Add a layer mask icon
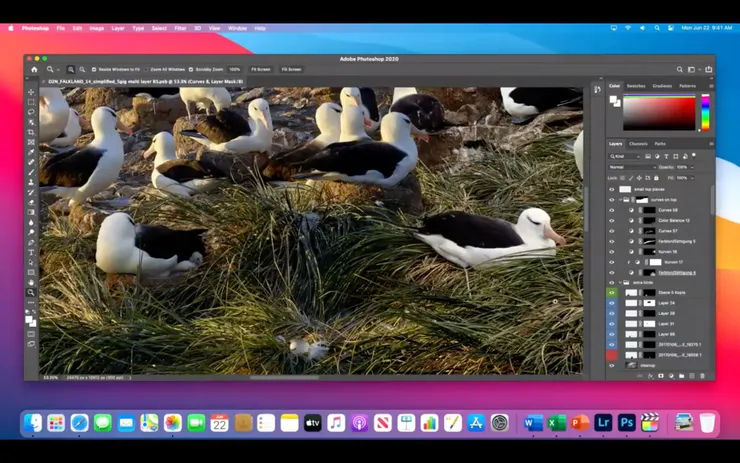The image size is (740, 463). 661,376
